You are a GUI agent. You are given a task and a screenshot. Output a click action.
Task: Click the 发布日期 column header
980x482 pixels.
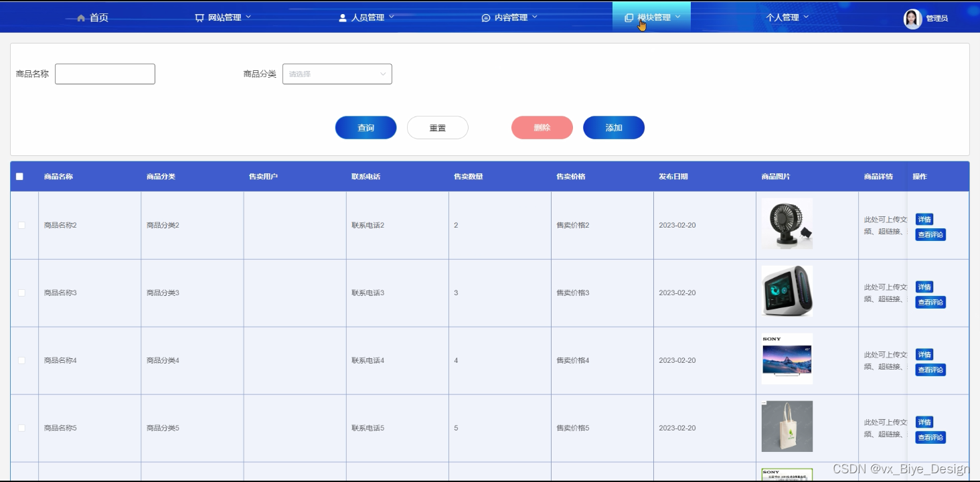pyautogui.click(x=673, y=177)
